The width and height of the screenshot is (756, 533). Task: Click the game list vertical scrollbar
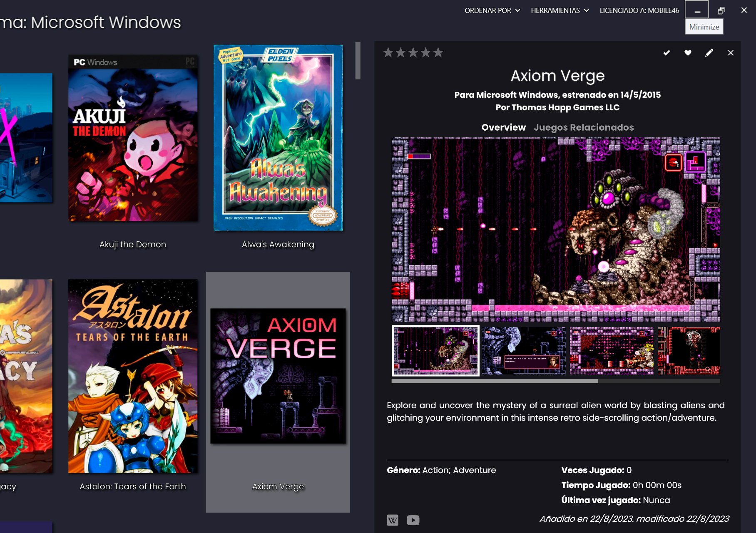pos(358,60)
